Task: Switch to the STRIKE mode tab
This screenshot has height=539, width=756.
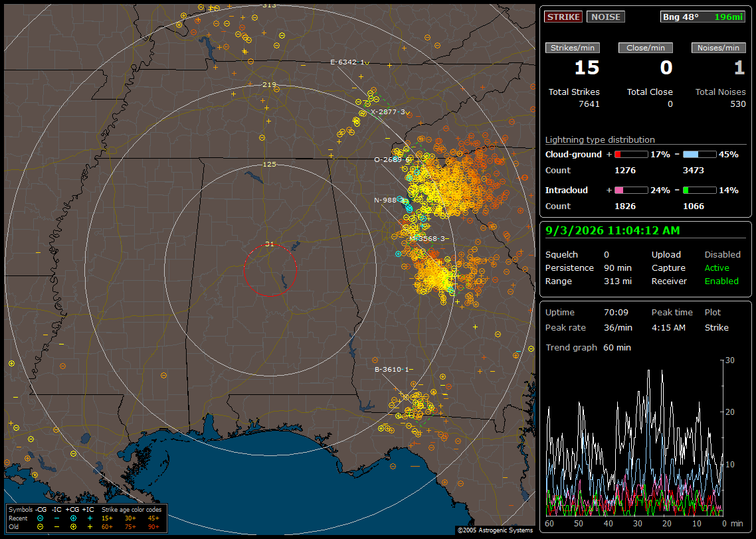Action: [563, 17]
